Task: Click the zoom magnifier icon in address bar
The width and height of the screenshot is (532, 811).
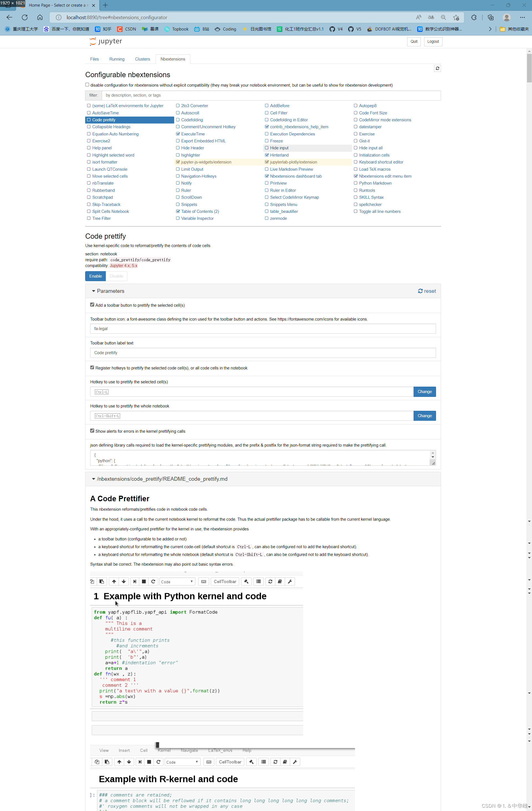Action: (443, 17)
